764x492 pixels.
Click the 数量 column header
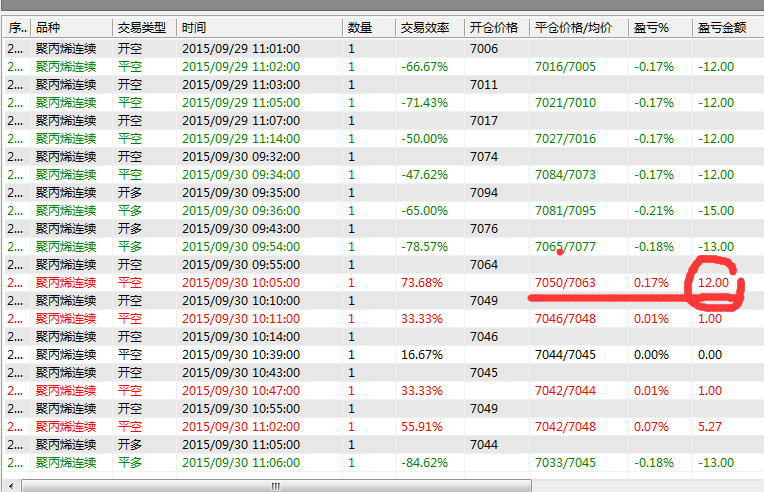tap(360, 27)
